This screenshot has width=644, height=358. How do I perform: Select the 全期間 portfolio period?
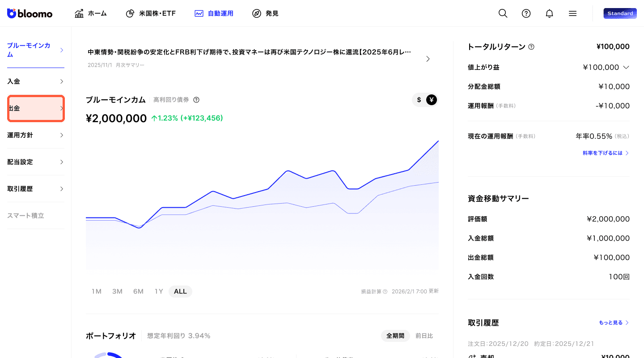[x=395, y=336]
